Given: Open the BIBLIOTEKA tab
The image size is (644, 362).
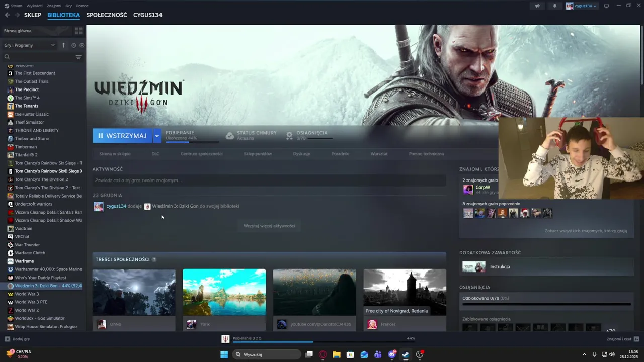Looking at the screenshot, I should (63, 15).
